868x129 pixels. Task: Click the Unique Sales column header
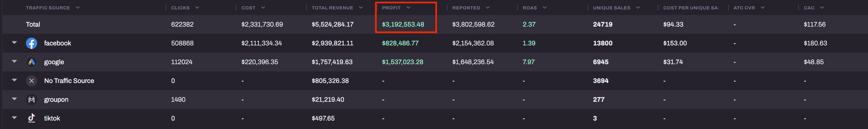[611, 8]
